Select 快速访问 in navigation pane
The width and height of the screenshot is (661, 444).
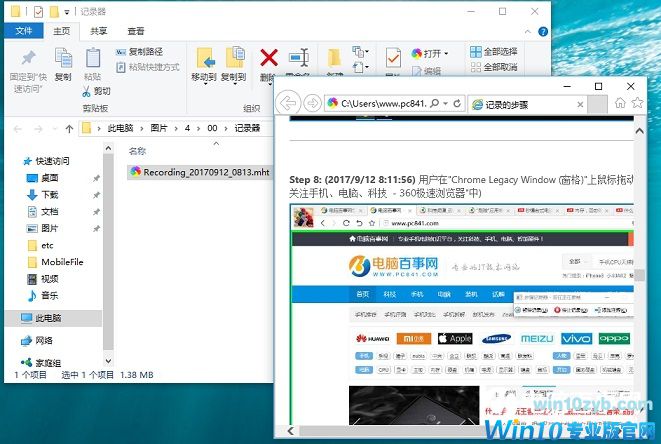click(x=46, y=161)
